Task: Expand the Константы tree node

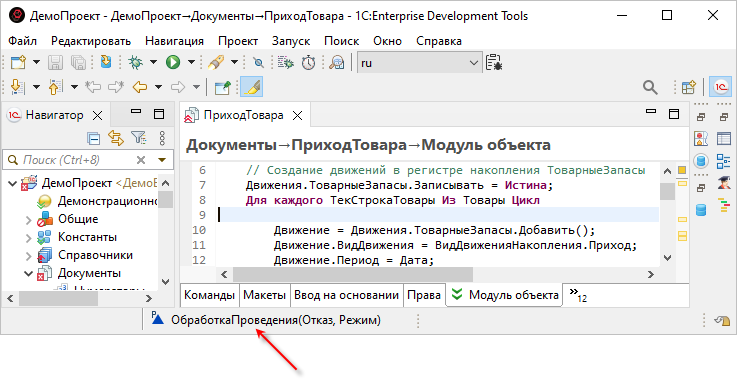Action: [x=29, y=238]
